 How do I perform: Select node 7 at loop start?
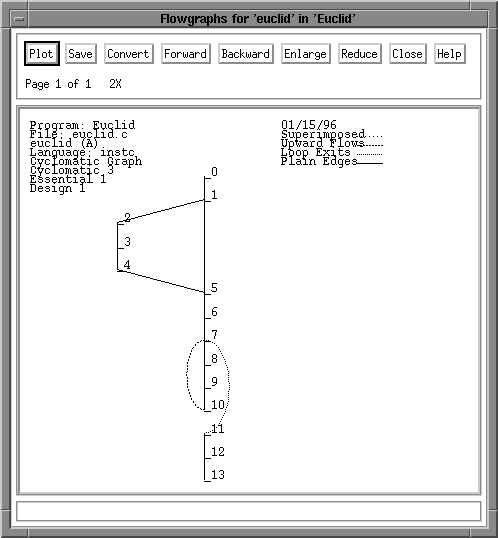(x=214, y=335)
